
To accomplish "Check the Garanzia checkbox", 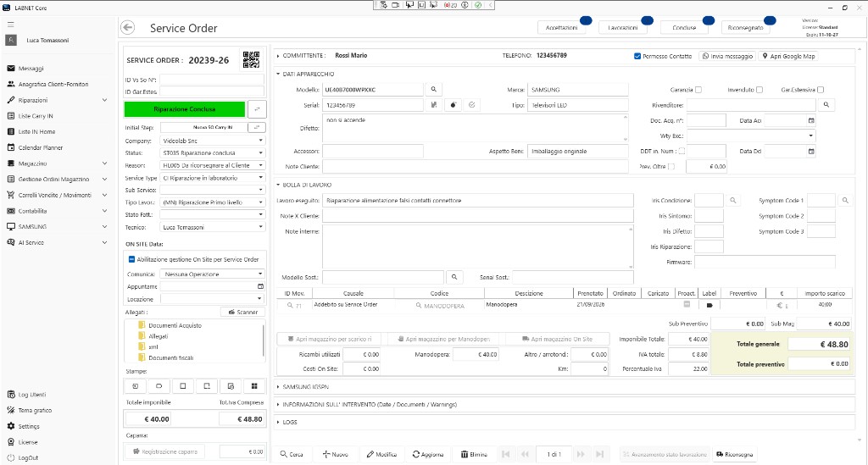I will 698,90.
